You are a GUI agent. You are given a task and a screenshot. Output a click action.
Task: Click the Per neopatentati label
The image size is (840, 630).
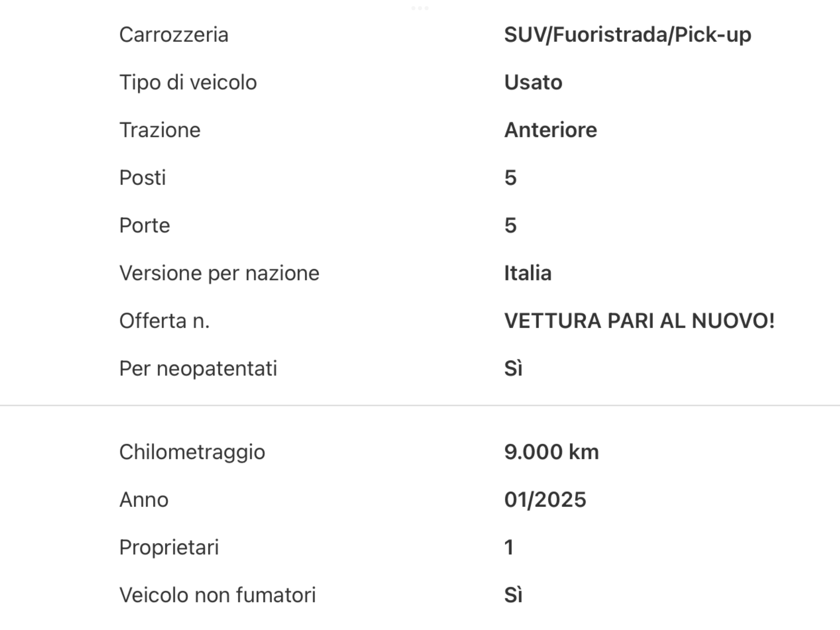point(198,368)
